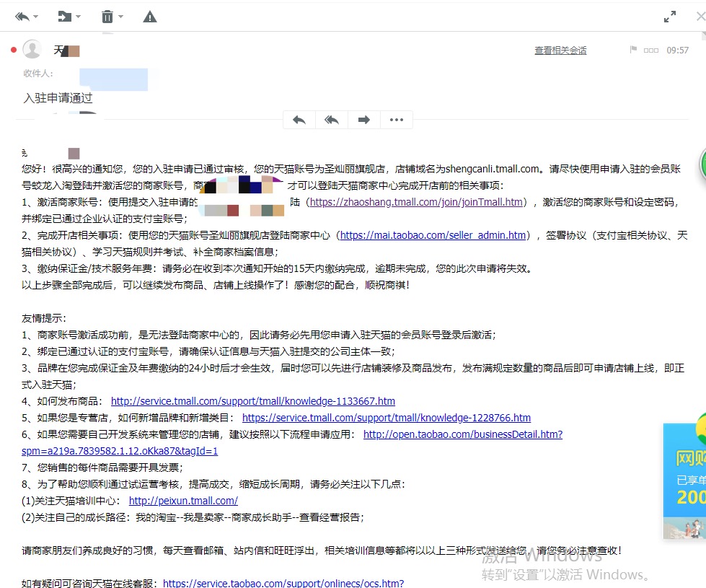Open the 查看相关会话 link
This screenshot has height=588, width=706.
click(560, 51)
